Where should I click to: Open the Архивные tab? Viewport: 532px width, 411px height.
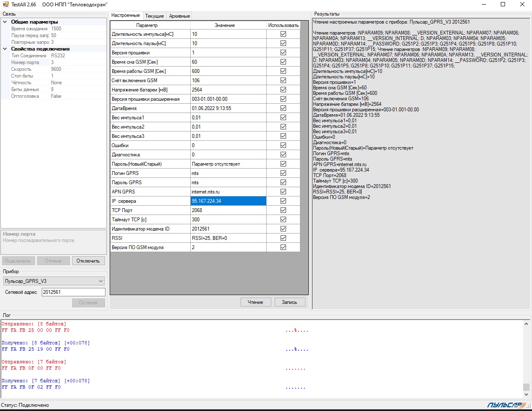(x=179, y=16)
